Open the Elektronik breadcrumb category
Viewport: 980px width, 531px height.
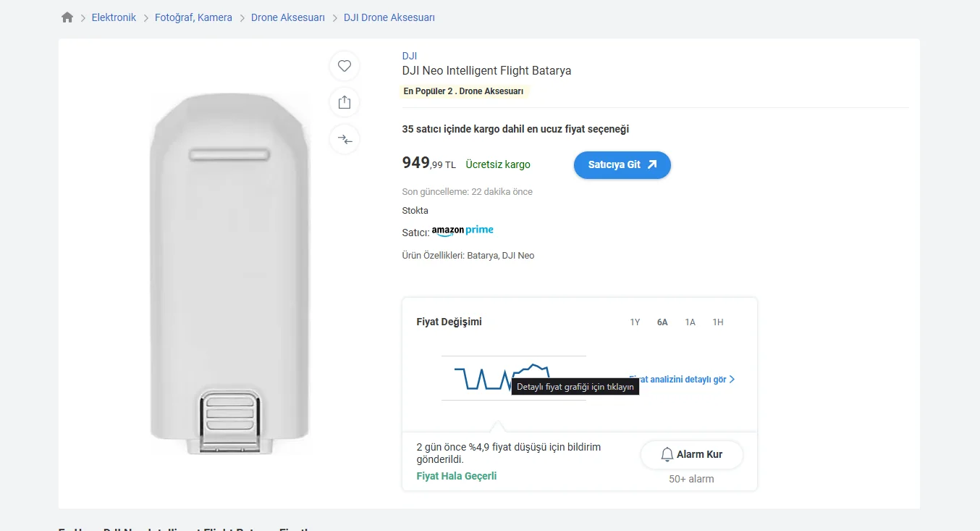click(114, 17)
